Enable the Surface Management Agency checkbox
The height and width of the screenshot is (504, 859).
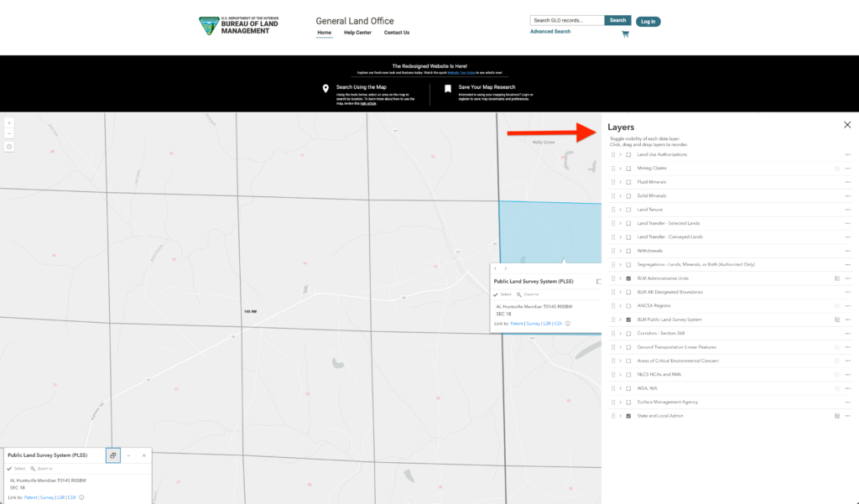tap(628, 402)
